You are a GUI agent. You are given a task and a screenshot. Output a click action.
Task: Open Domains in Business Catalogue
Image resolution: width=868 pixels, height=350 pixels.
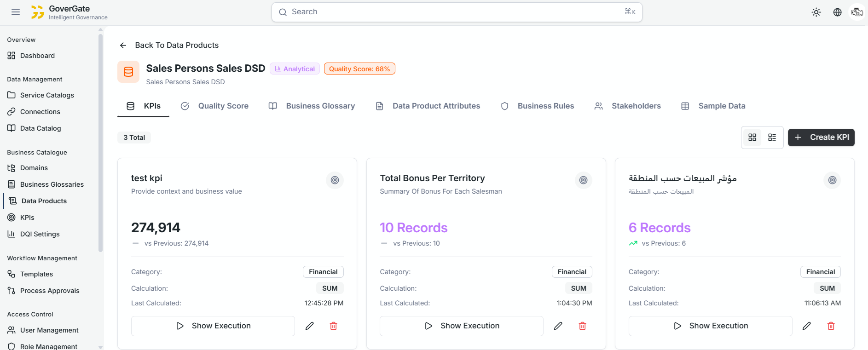[34, 168]
